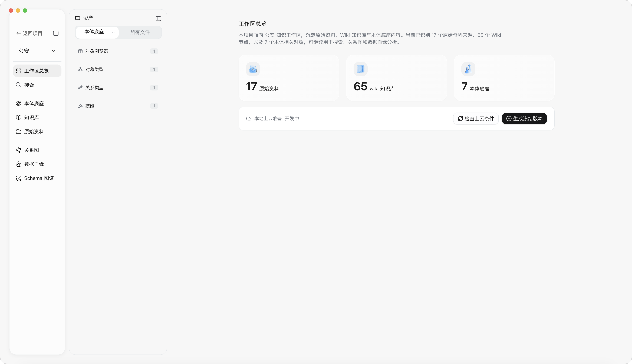Image resolution: width=632 pixels, height=364 pixels.
Task: Click the back arrow beside 返回项目
Action: (18, 33)
